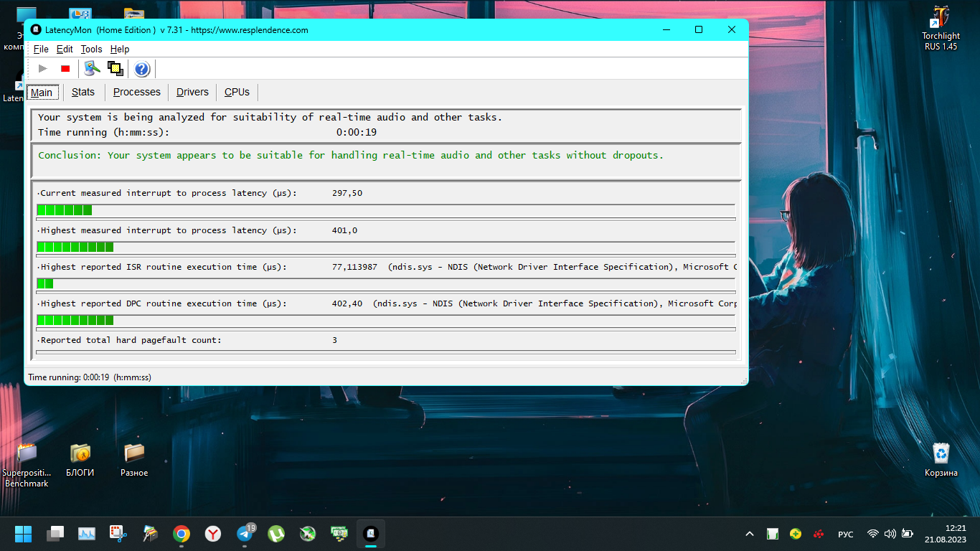980x551 pixels.
Task: Open Task View on the taskbar
Action: tap(55, 534)
